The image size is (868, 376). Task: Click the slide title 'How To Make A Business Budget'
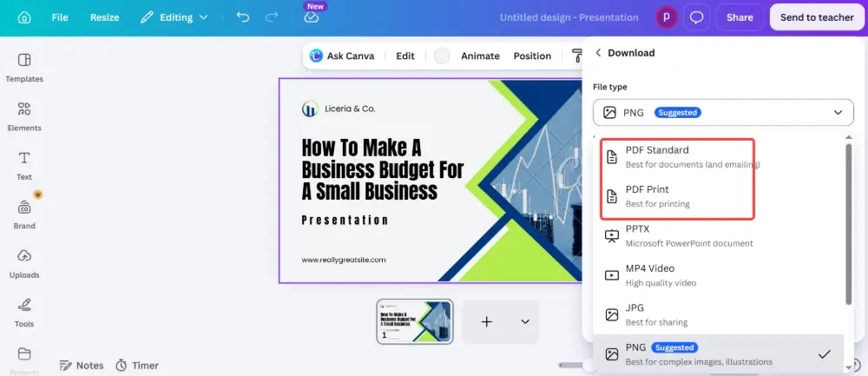coord(383,168)
